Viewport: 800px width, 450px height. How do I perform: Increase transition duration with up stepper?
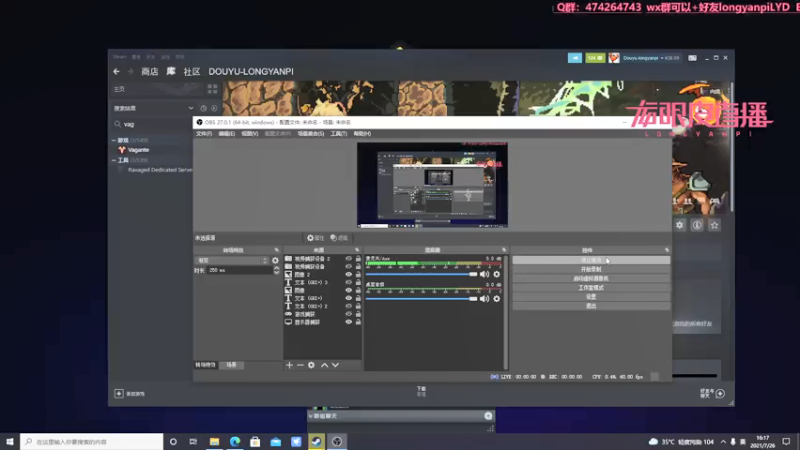click(x=277, y=268)
